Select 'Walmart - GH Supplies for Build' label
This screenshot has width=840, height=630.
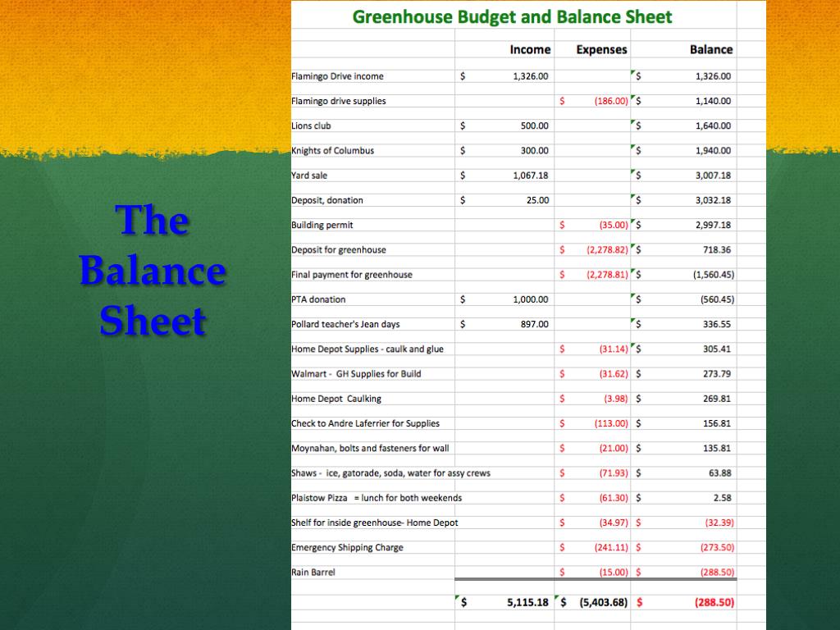[356, 374]
